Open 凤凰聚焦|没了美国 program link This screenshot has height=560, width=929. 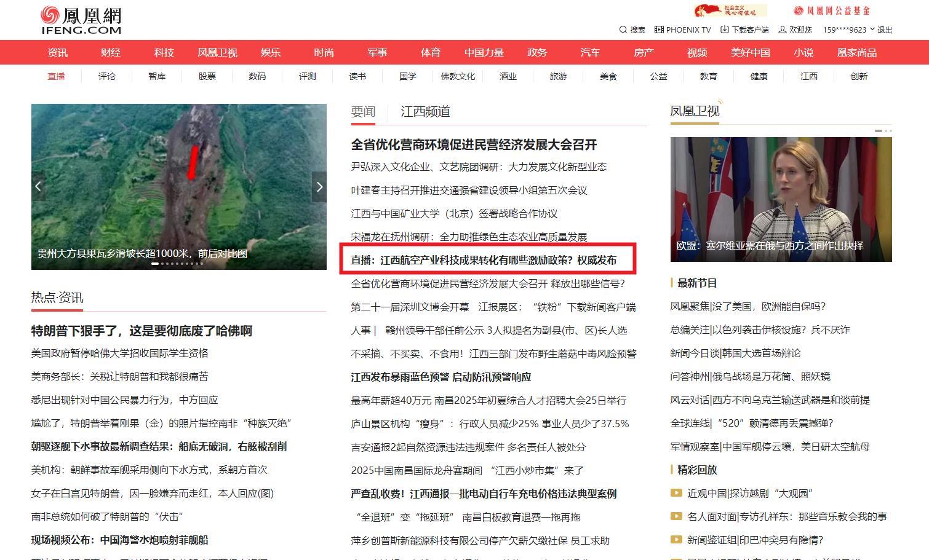click(x=748, y=306)
